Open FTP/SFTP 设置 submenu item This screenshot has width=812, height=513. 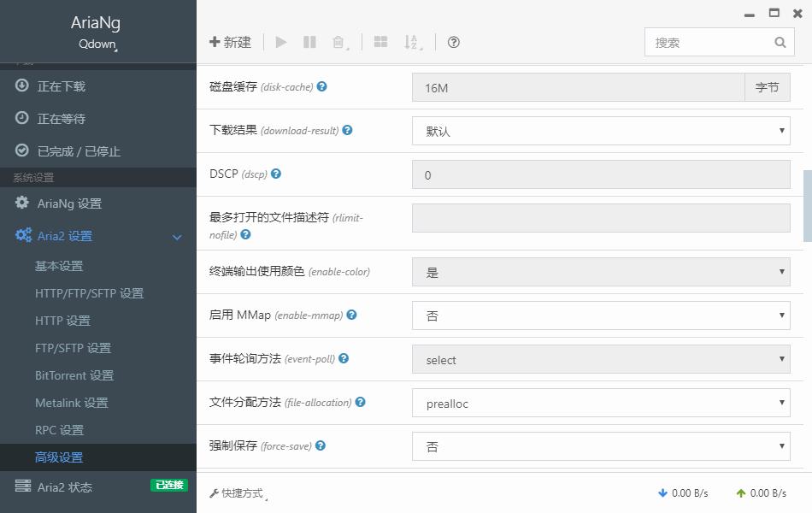coord(73,348)
